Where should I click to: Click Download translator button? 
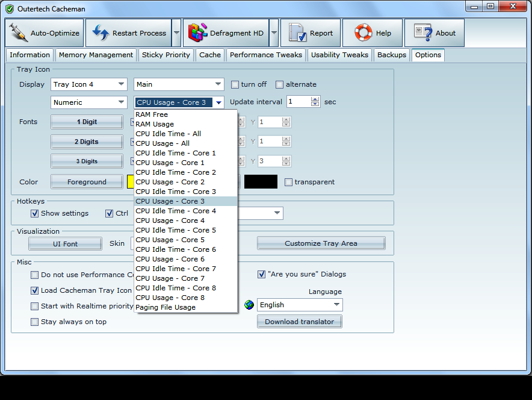[x=300, y=322]
